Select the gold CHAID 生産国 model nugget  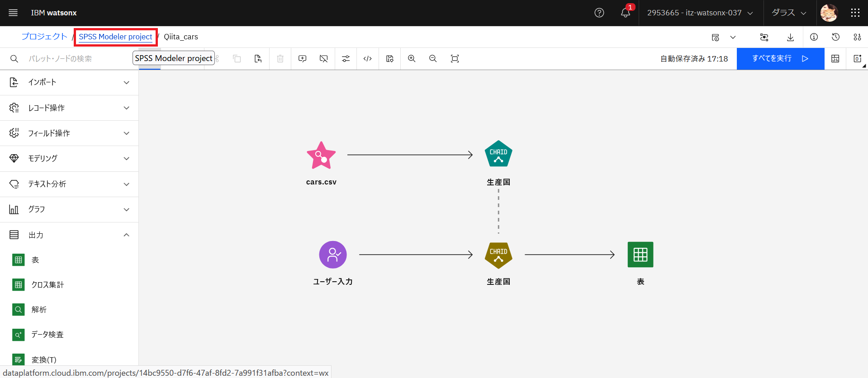498,255
